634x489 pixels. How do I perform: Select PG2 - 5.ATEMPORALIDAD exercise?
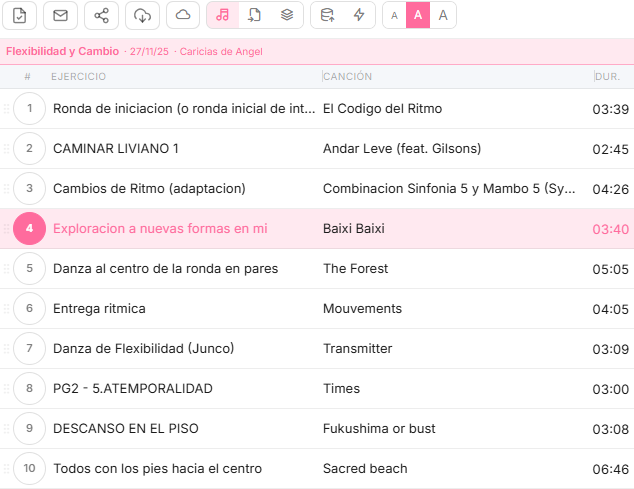(133, 389)
